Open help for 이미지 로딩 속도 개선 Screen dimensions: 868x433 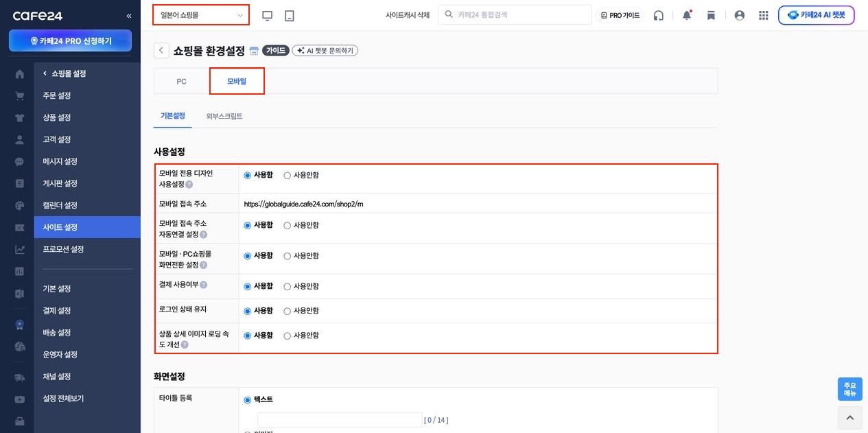(185, 344)
